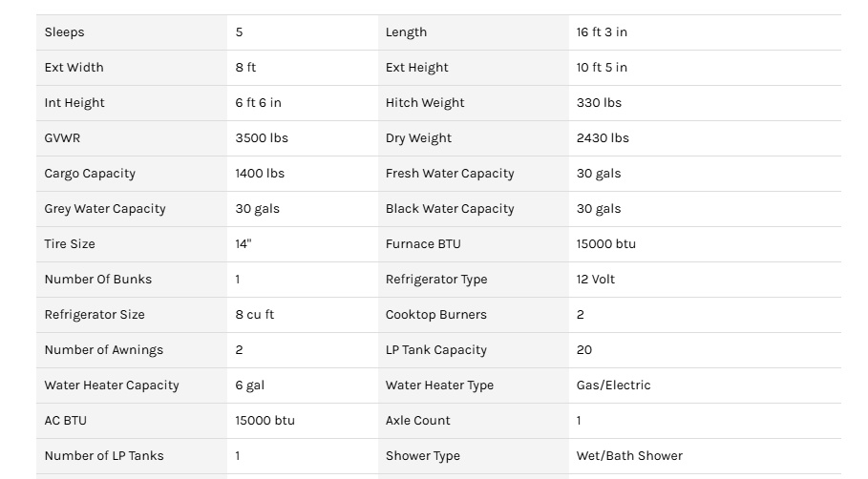This screenshot has width=868, height=479.
Task: Select the Tire Size label
Action: pos(70,244)
